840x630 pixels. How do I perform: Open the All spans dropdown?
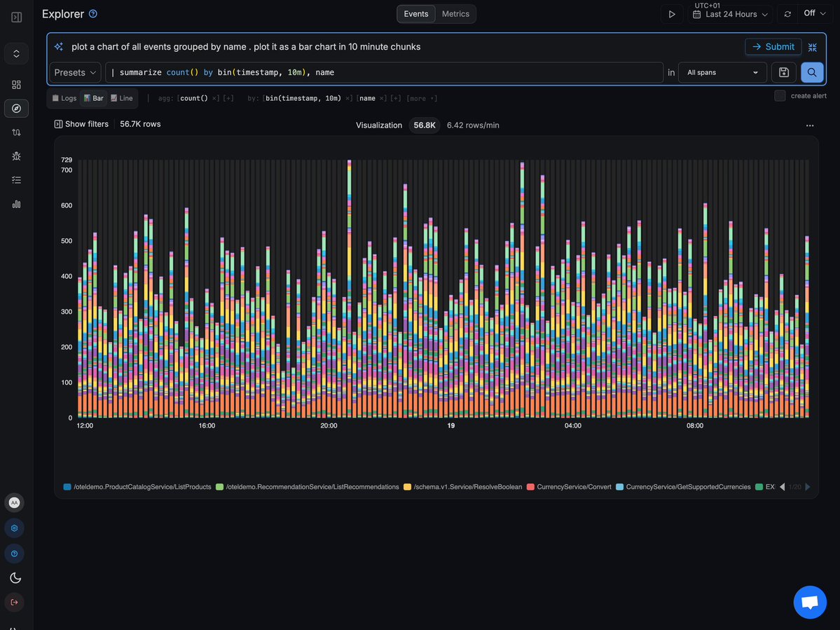(722, 72)
